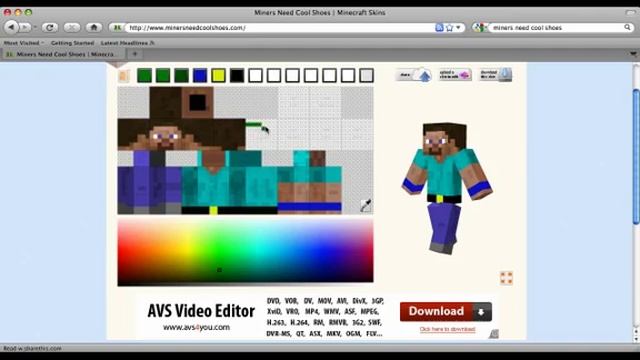Select the Miners Need Cool Shoes tab
The width and height of the screenshot is (640, 360).
click(63, 54)
